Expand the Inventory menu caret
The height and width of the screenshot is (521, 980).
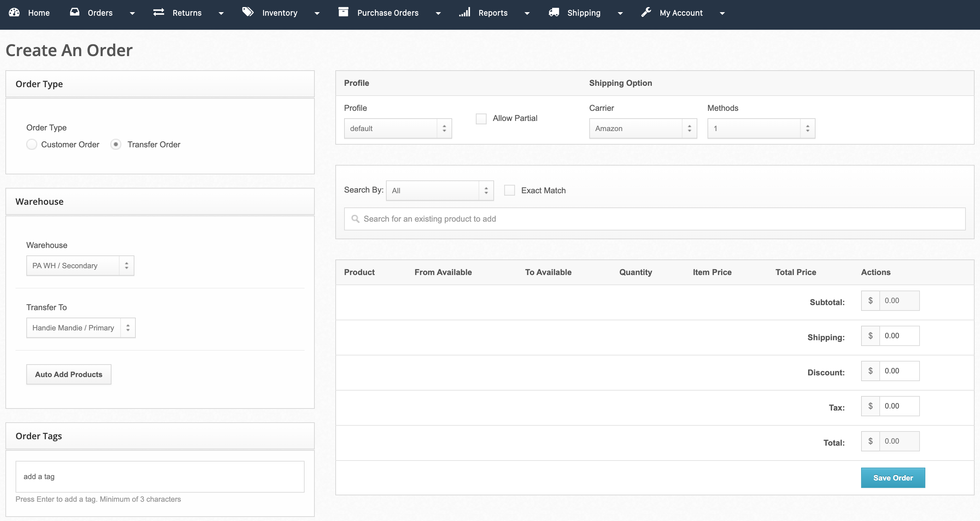tap(317, 13)
